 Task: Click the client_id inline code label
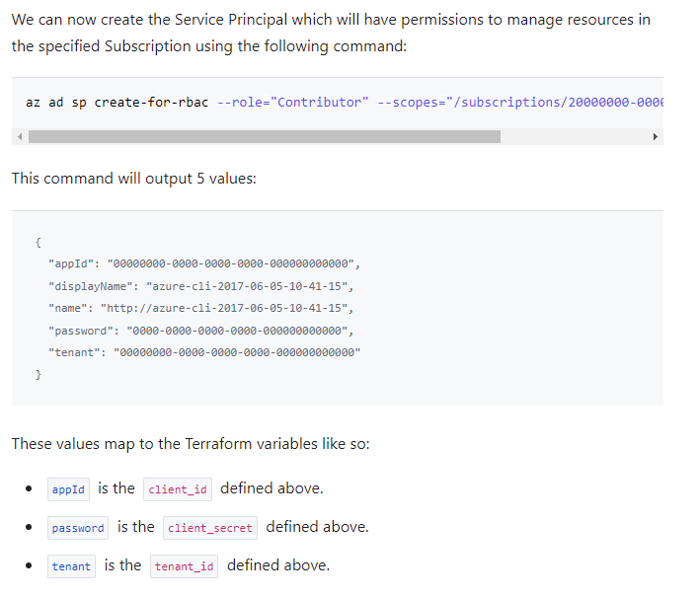point(178,489)
